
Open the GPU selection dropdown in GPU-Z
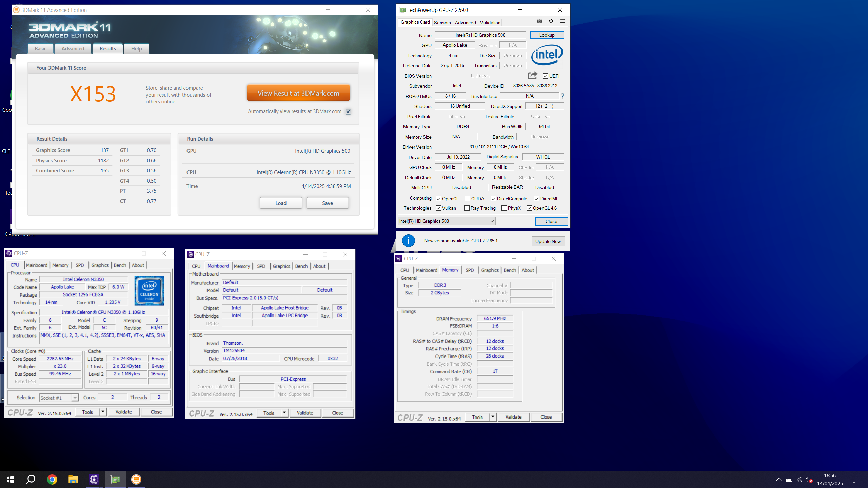(447, 221)
